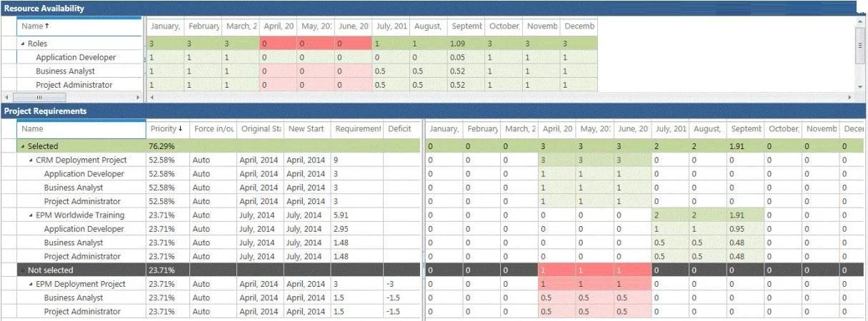
Task: Select Project Administrator under EPM Deployment Project
Action: (82, 312)
